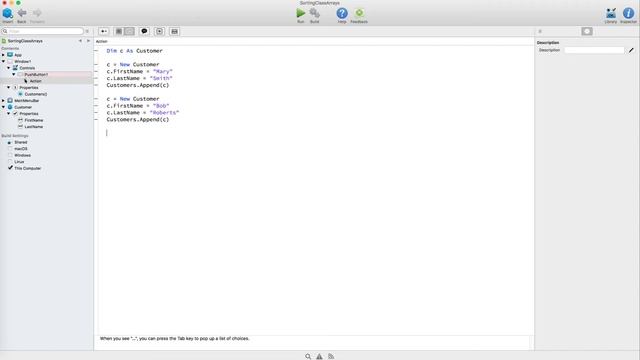Enable the Windows build target

coord(10,155)
